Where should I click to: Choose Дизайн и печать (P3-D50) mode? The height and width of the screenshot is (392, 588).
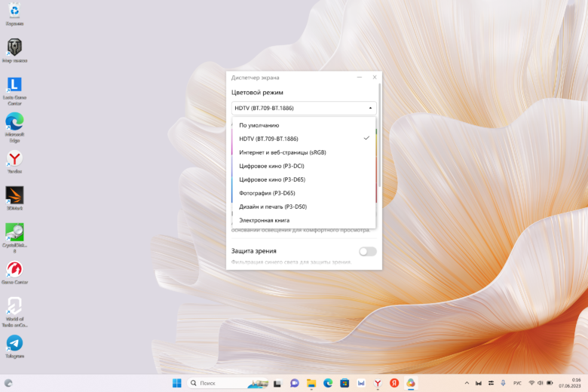tap(304, 207)
